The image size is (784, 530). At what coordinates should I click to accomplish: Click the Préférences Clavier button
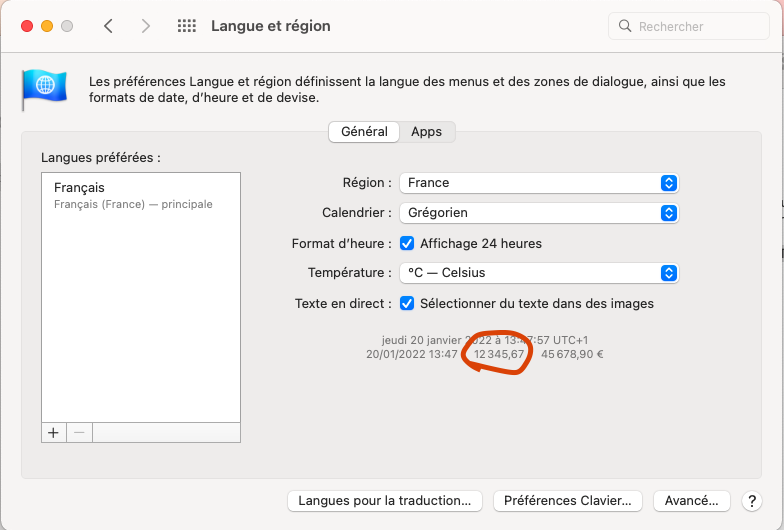(x=568, y=500)
